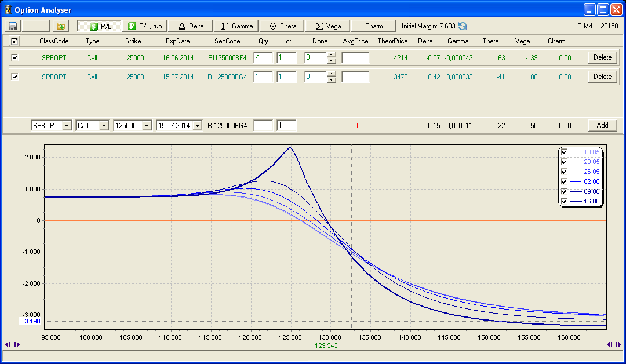The height and width of the screenshot is (364, 626).
Task: Toggle the 16.06 curve checkbox in legend
Action: [564, 201]
